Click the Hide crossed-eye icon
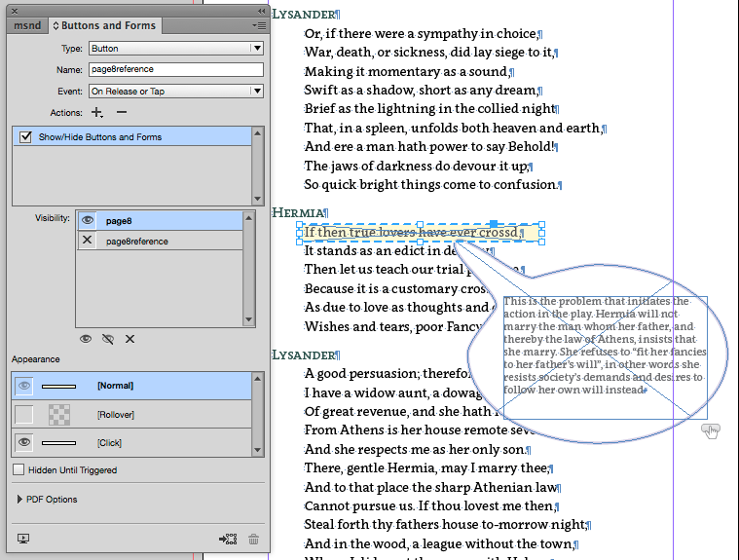739x560 pixels. 108,339
